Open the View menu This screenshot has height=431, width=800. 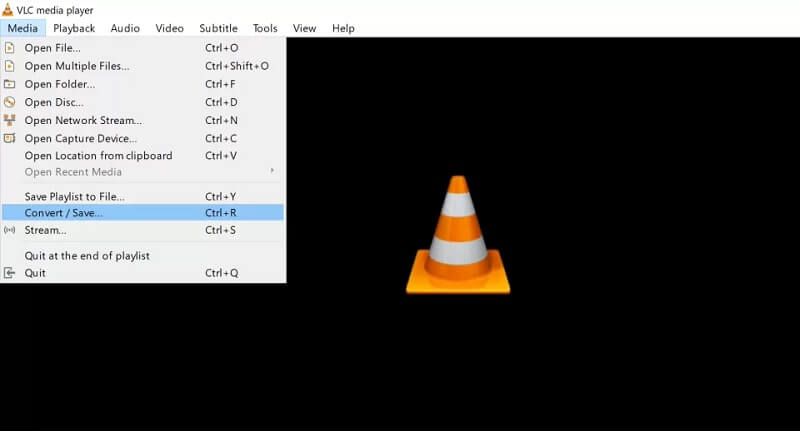304,28
